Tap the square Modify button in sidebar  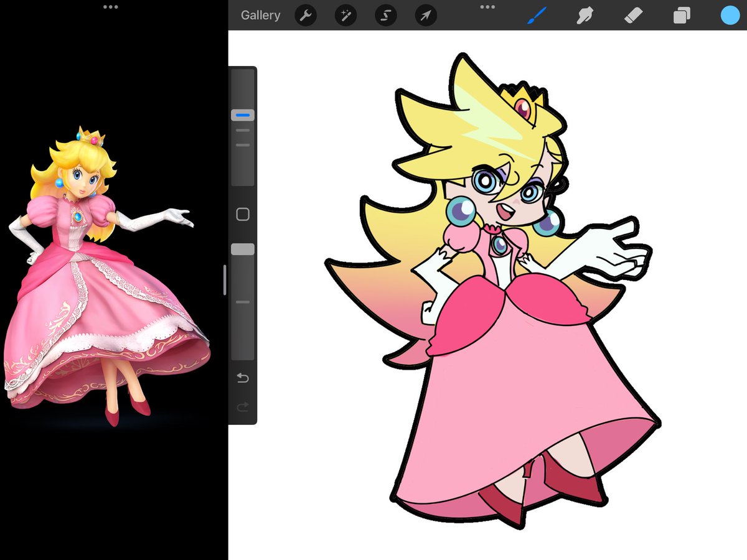coord(243,215)
